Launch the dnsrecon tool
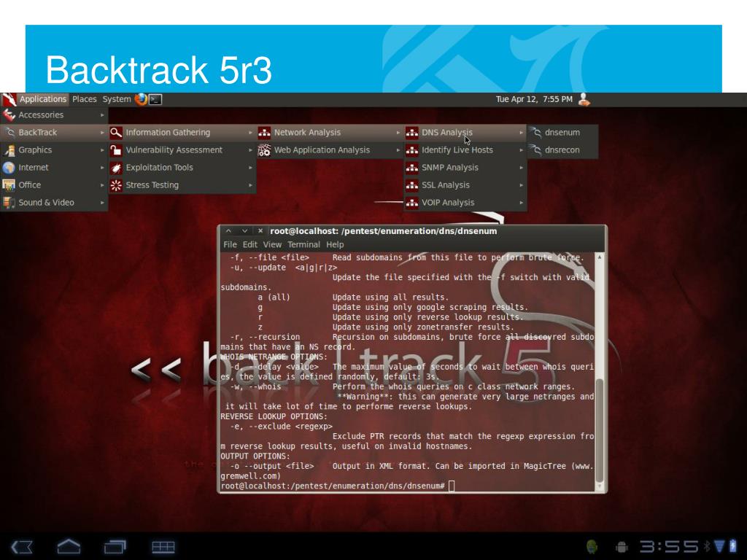Screen dimensions: 747x560 (562, 149)
